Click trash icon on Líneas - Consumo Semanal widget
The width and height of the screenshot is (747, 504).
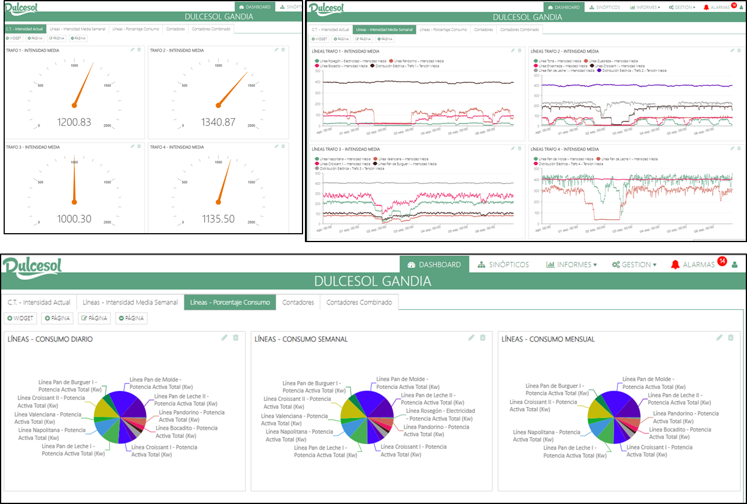click(x=483, y=338)
